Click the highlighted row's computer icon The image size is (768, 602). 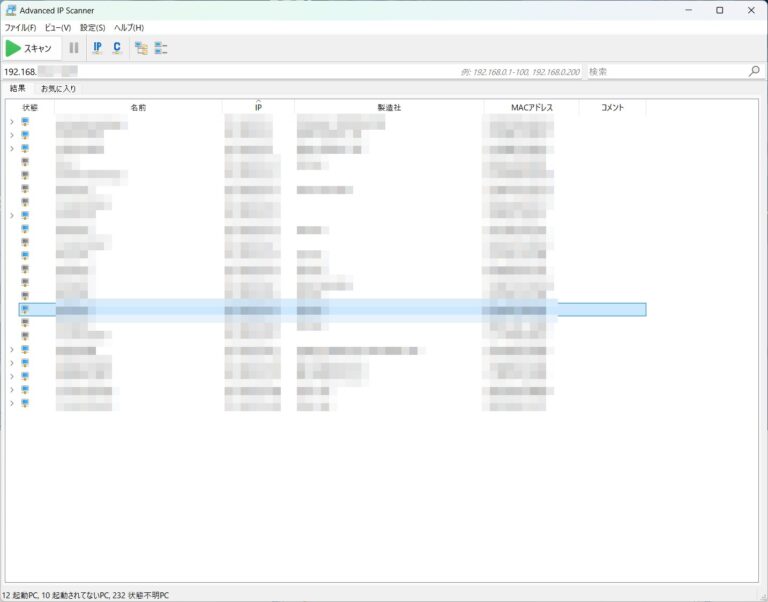pyautogui.click(x=25, y=310)
